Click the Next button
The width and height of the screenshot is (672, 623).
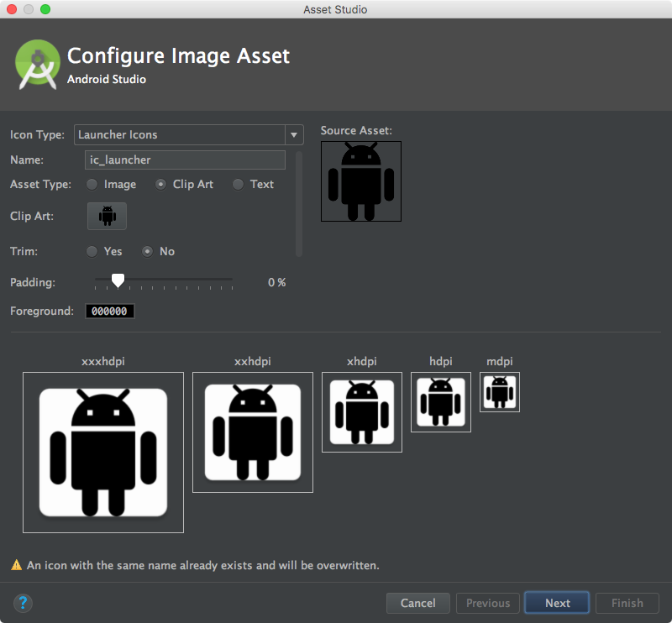click(557, 603)
